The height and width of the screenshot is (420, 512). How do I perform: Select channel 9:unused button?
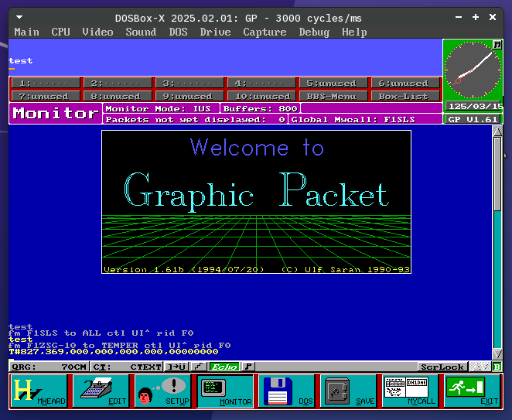[x=189, y=96]
